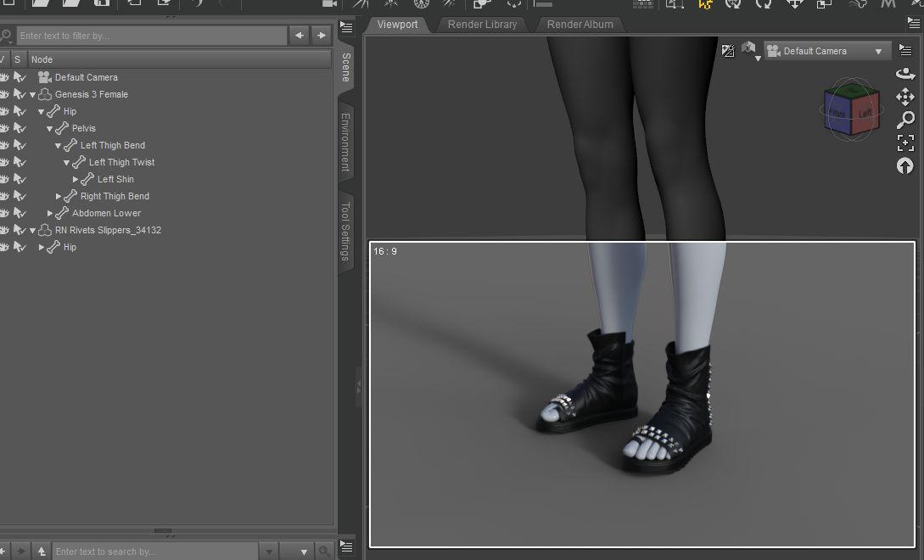Click the previous filter result arrow
Screen dimensions: 924x560
(x=300, y=36)
